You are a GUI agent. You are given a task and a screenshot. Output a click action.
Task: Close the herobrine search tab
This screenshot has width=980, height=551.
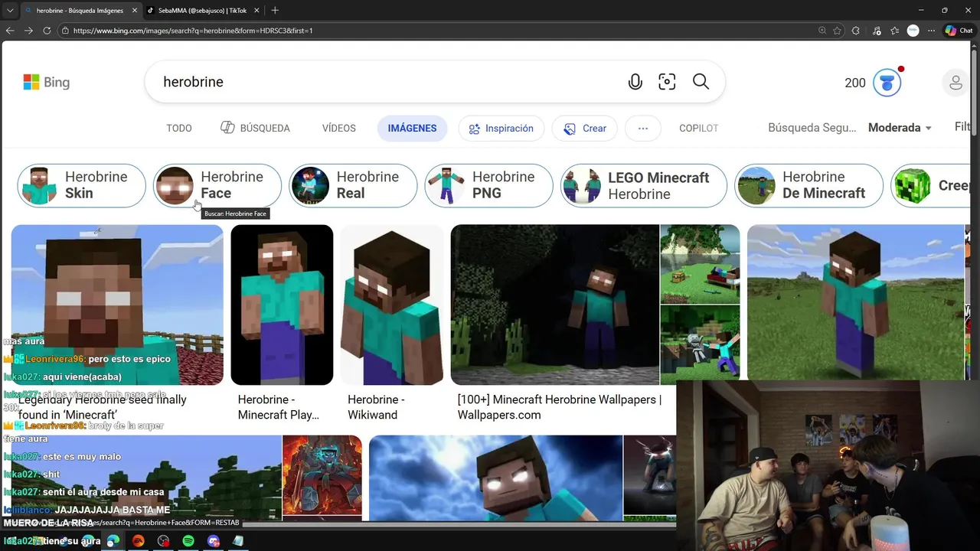pos(133,11)
